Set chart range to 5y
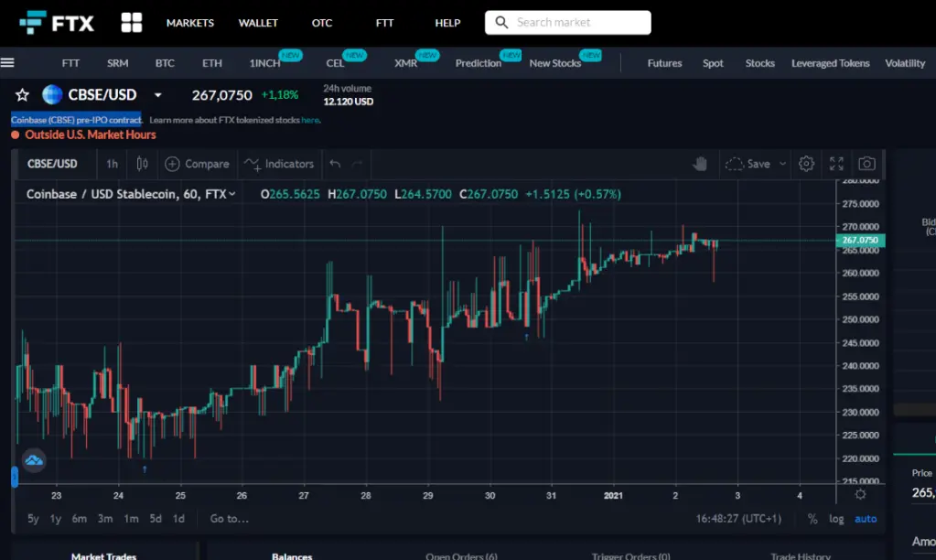Screen dimensions: 936x560 (x=34, y=519)
